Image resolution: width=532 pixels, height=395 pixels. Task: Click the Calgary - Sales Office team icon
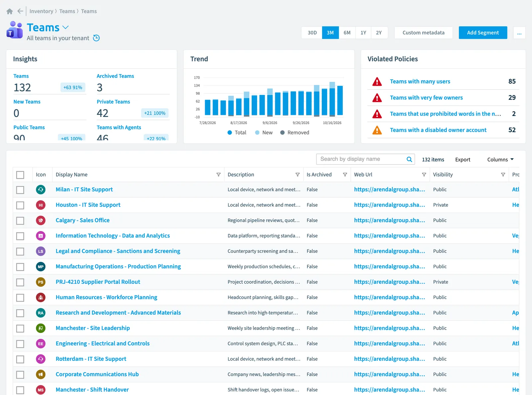pos(41,220)
